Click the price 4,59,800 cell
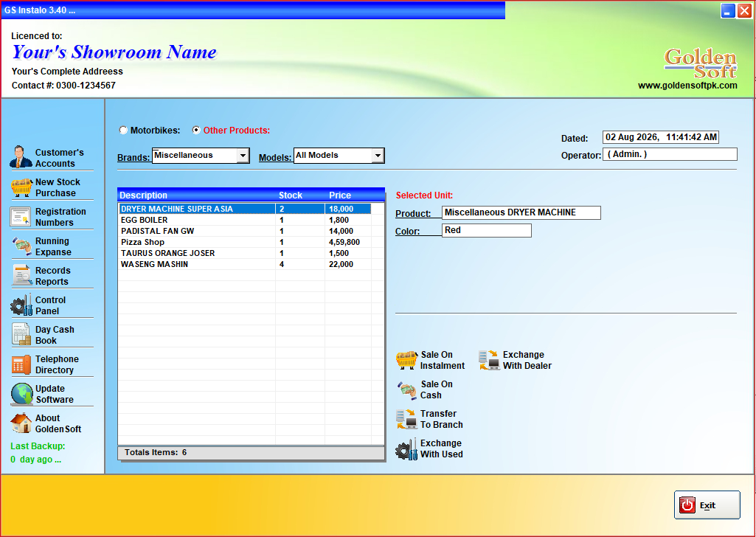The height and width of the screenshot is (537, 756). point(347,242)
